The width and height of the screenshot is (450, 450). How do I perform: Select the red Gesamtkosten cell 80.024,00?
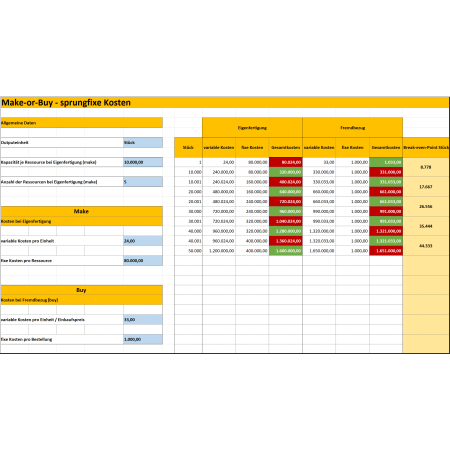click(x=286, y=162)
